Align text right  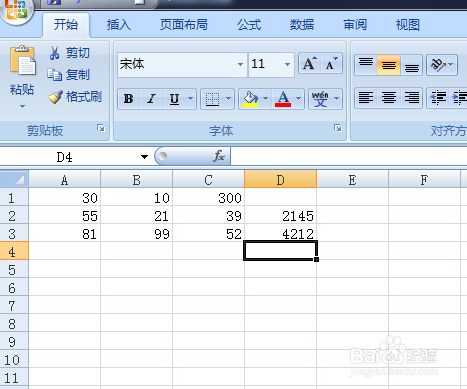pyautogui.click(x=412, y=98)
